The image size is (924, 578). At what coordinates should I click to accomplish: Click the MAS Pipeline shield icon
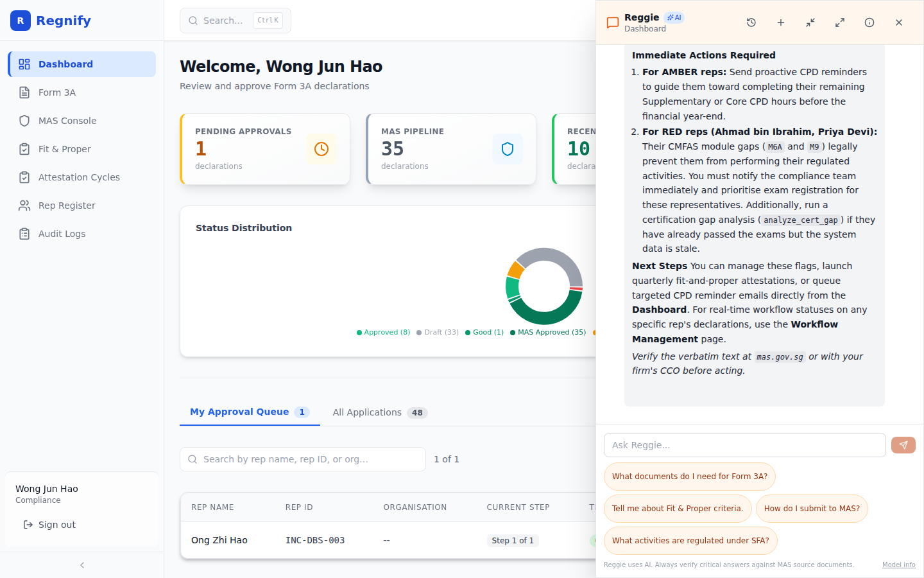click(508, 149)
